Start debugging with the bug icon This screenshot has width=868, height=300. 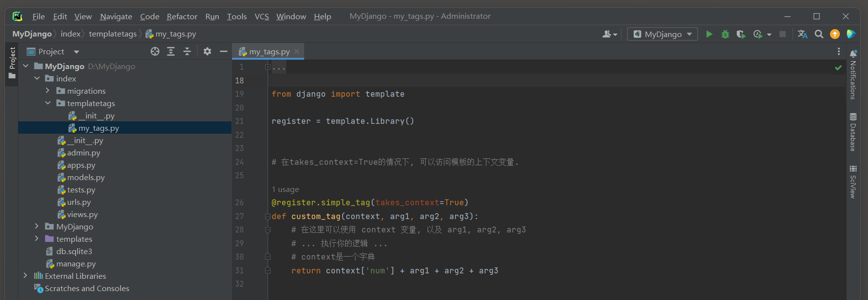[x=725, y=34]
